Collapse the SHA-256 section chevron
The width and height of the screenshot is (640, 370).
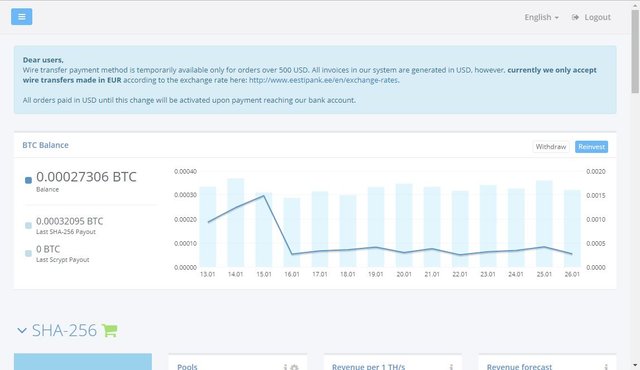(22, 330)
